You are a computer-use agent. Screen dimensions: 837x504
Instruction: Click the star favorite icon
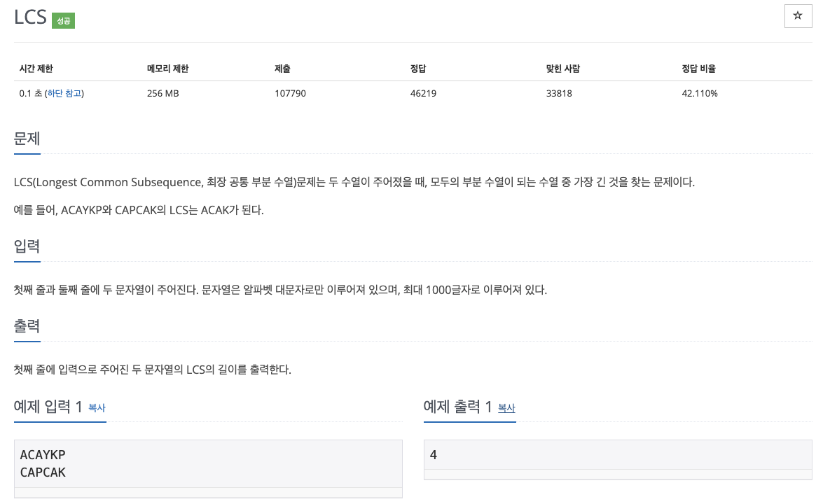[798, 16]
